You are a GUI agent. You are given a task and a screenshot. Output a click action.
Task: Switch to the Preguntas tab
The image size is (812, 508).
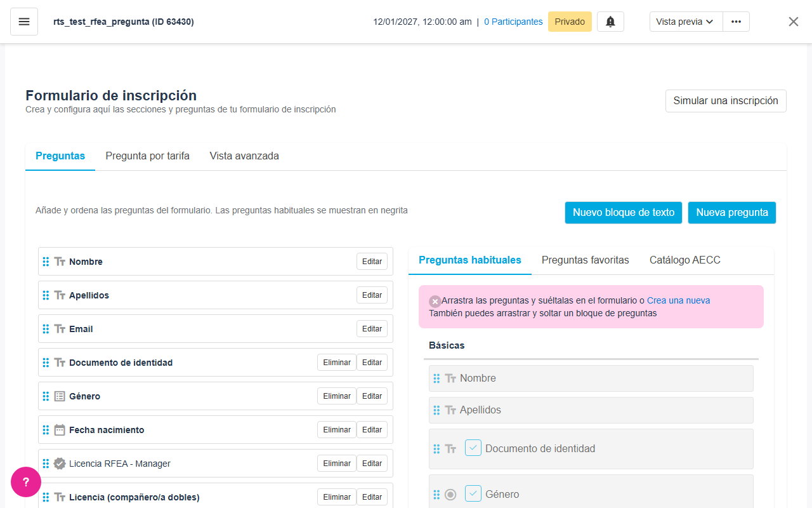click(60, 156)
